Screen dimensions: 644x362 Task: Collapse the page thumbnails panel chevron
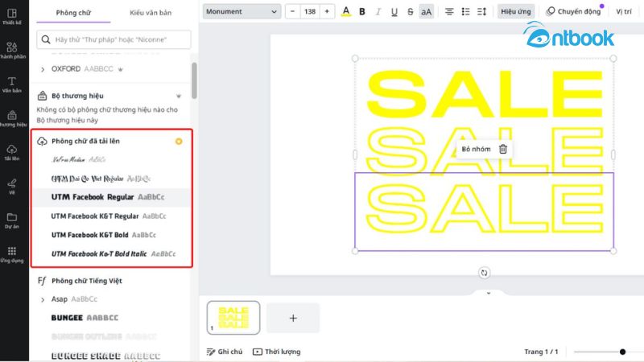point(489,293)
